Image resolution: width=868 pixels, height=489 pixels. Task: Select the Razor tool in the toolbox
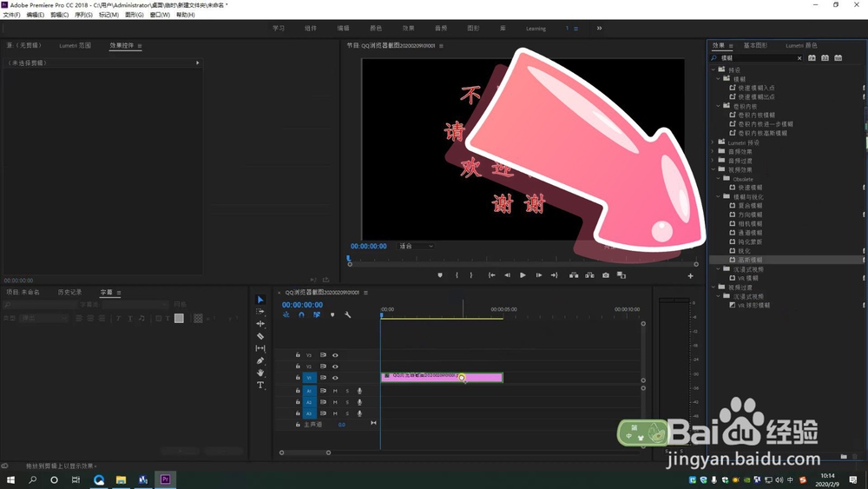(x=260, y=336)
